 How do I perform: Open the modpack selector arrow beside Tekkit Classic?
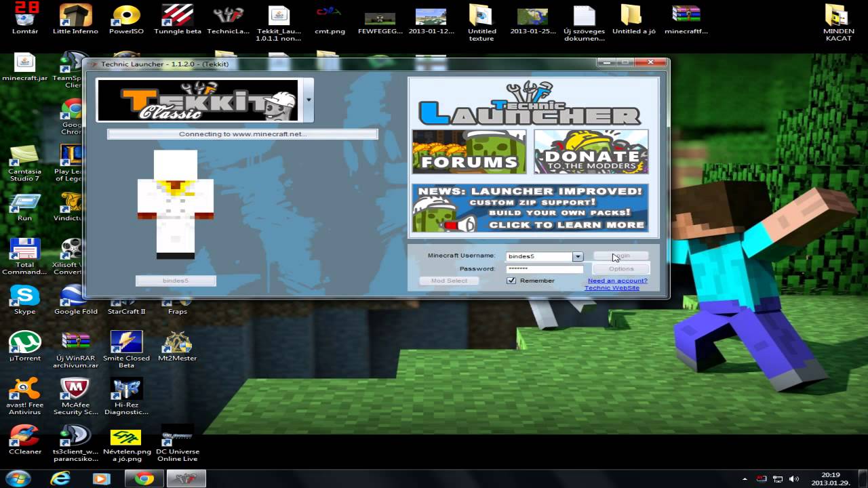[309, 100]
